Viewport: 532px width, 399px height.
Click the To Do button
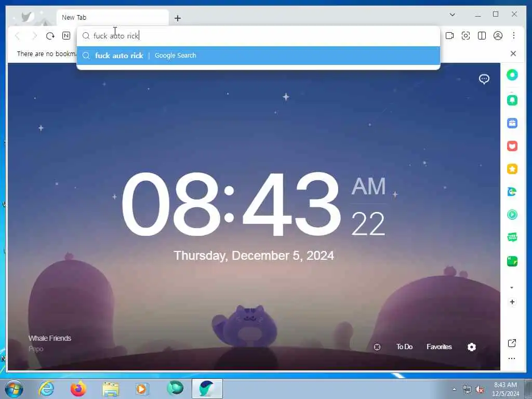(404, 347)
